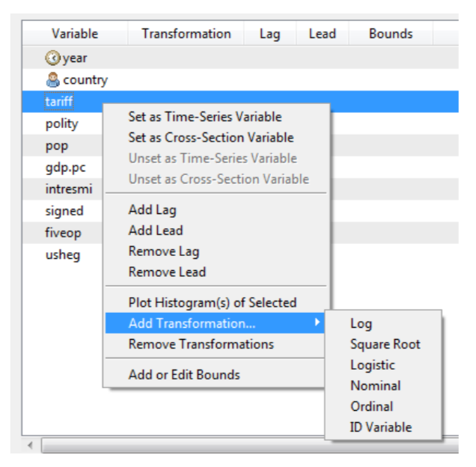Open Add or Edit Bounds
The image size is (476, 467).
coord(183,374)
